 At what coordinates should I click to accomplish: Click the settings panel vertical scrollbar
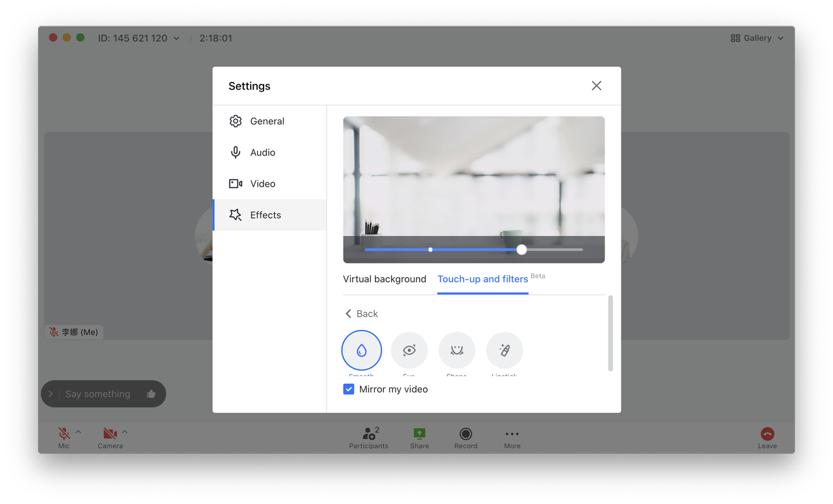610,334
